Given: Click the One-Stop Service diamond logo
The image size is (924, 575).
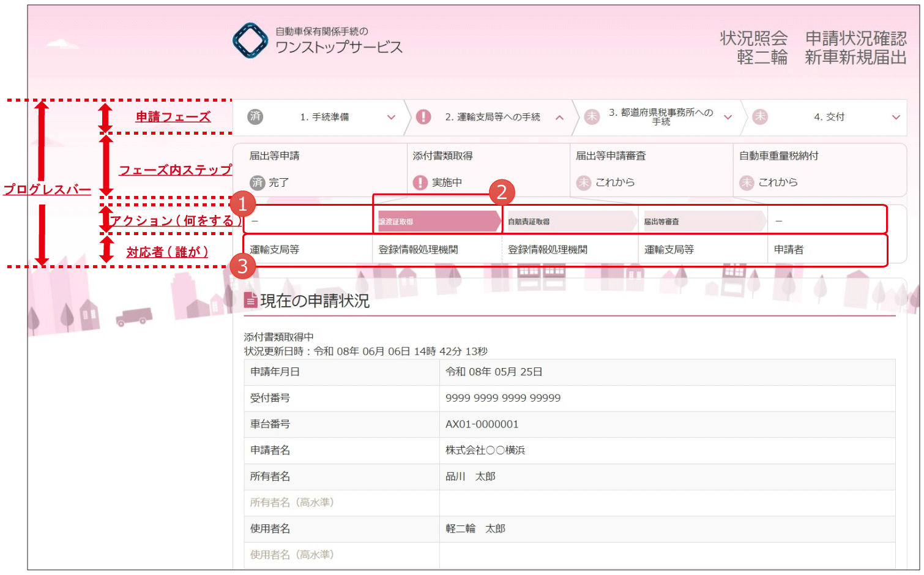Looking at the screenshot, I should coord(250,40).
